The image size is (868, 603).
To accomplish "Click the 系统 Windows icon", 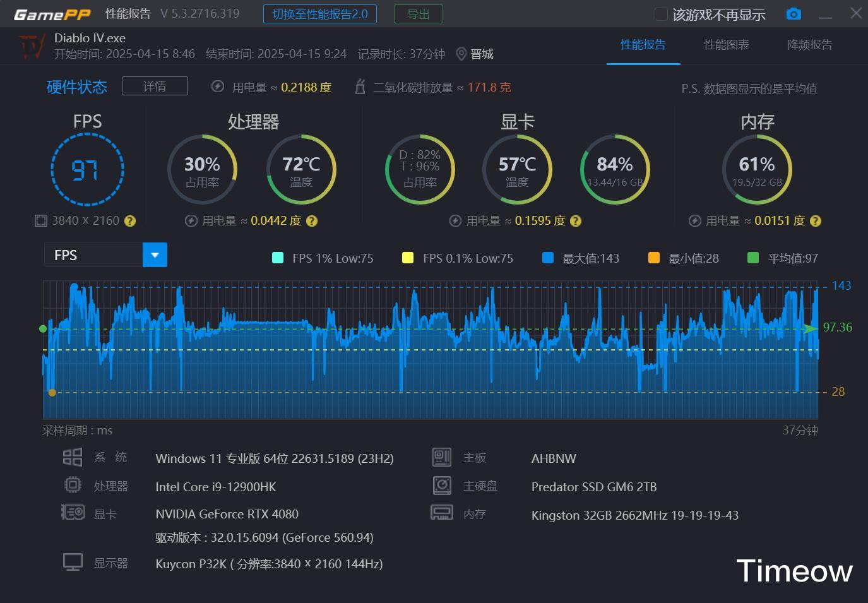I will click(x=73, y=457).
